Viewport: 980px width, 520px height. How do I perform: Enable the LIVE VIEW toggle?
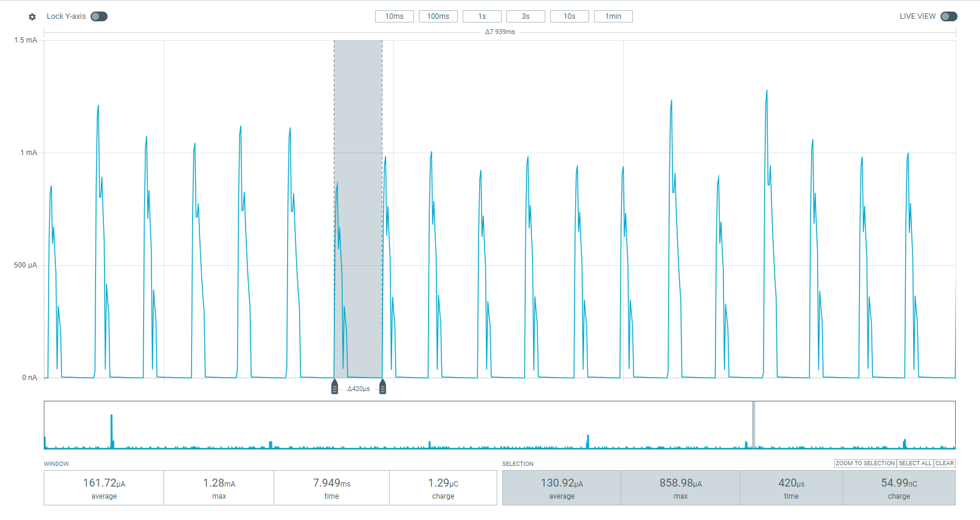click(948, 16)
